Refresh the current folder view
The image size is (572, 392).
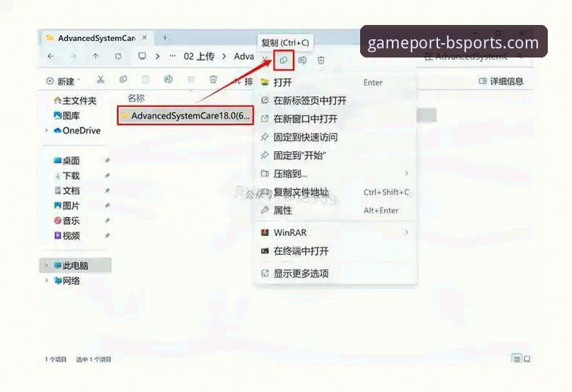click(118, 56)
